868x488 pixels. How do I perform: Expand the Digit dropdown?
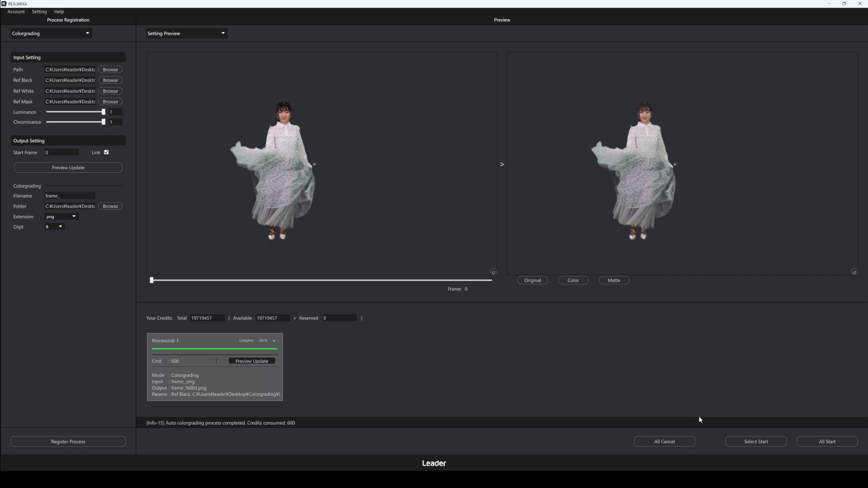55,227
